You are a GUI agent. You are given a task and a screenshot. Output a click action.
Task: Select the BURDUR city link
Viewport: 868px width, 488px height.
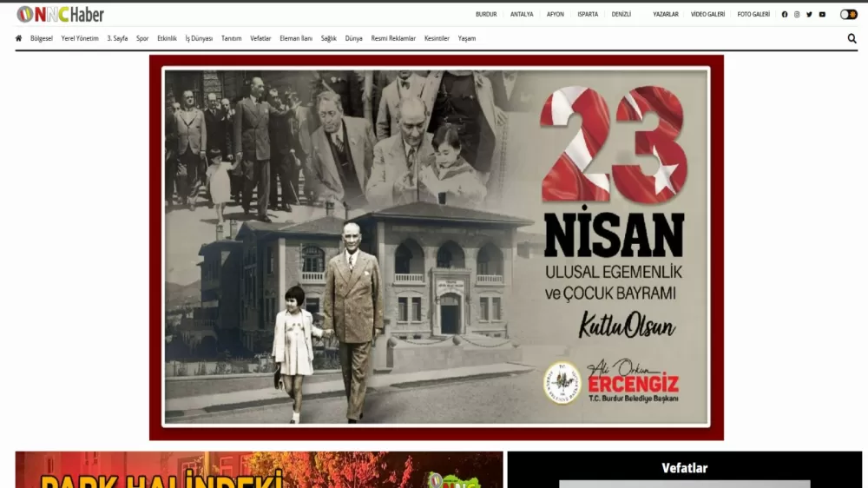(x=486, y=15)
